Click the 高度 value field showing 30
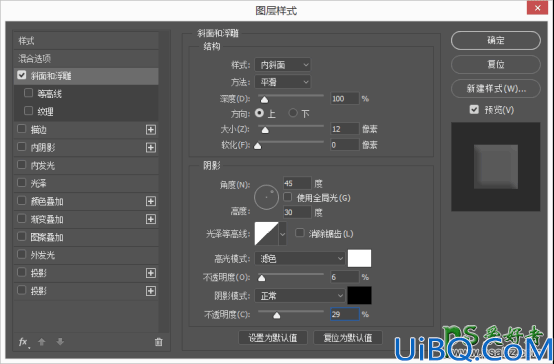Image resolution: width=554 pixels, height=364 pixels. 297,212
